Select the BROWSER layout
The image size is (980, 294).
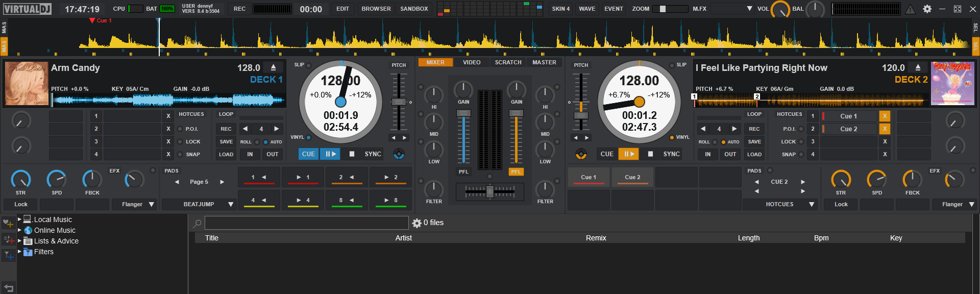click(x=376, y=9)
